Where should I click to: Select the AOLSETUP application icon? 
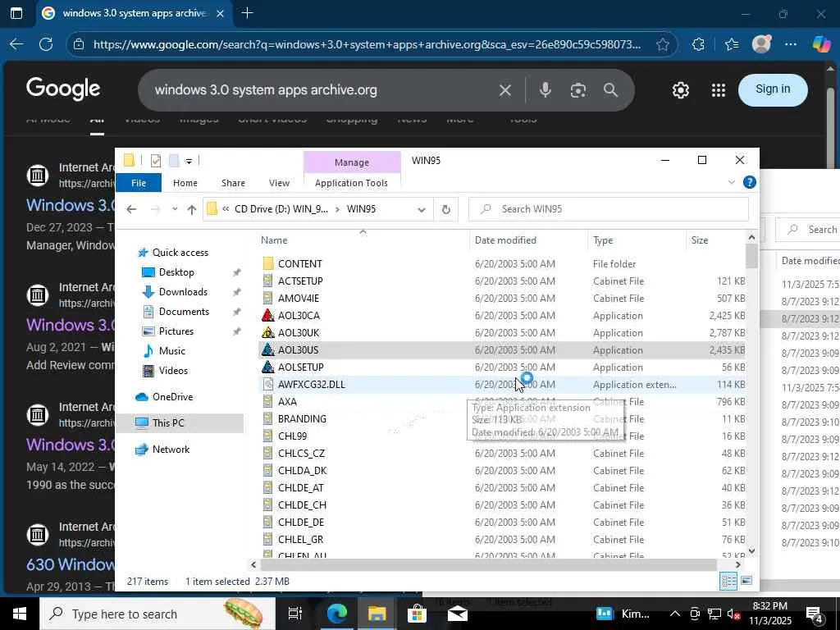(268, 367)
